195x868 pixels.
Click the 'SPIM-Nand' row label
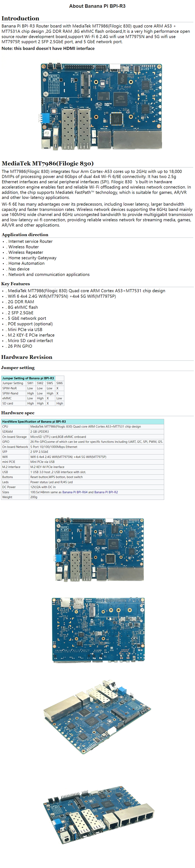[x=14, y=393]
